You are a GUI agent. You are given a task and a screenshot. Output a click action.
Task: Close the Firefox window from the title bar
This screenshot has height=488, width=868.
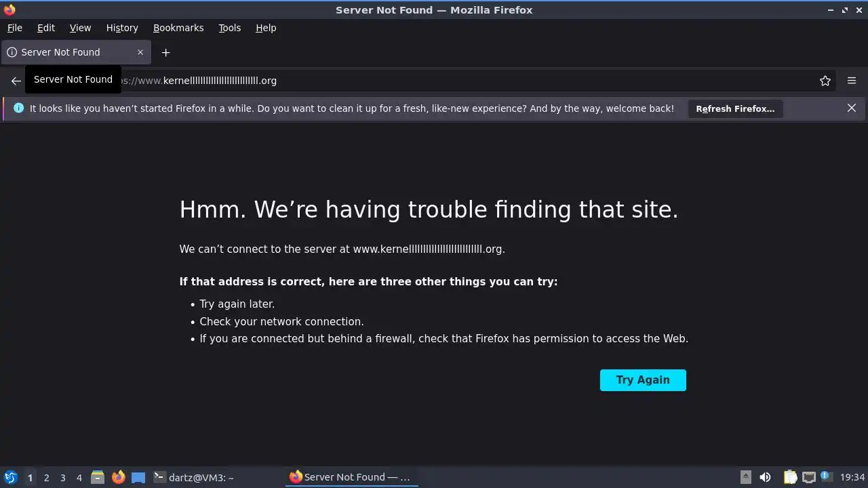coord(859,9)
